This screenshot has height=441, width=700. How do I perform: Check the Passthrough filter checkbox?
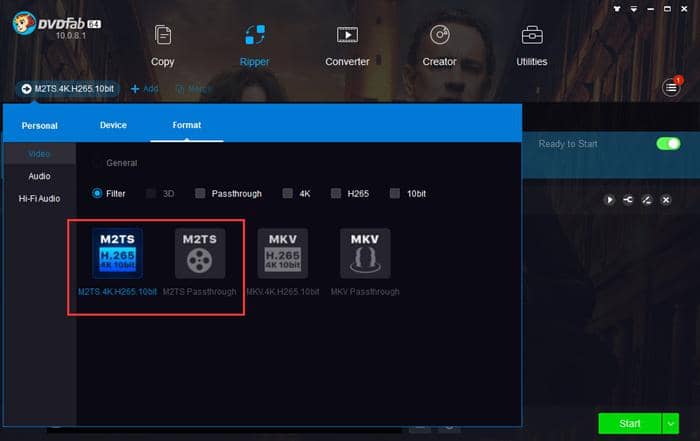click(x=200, y=193)
